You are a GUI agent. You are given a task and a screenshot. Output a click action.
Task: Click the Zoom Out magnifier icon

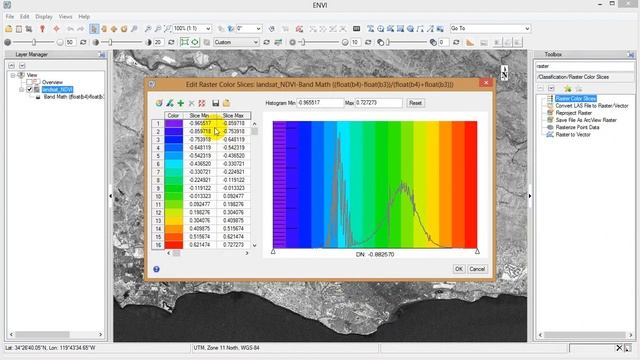click(158, 29)
